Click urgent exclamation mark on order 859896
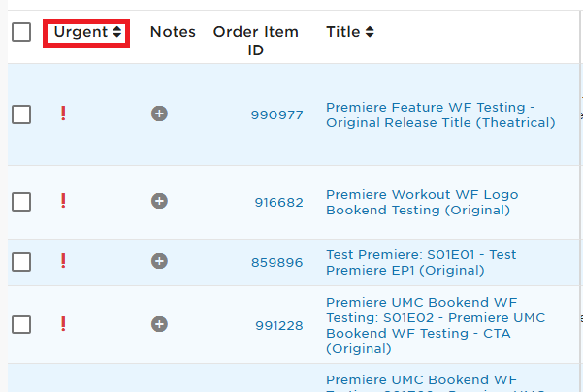This screenshot has width=583, height=392. [63, 261]
